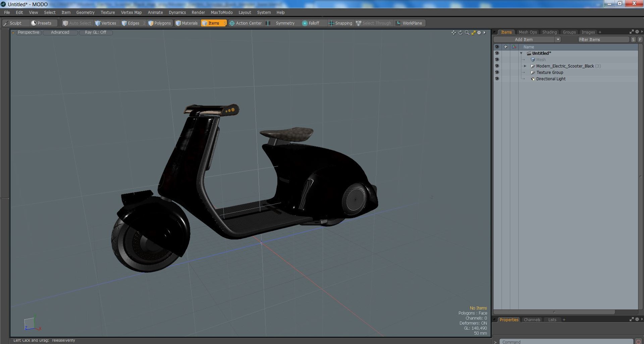Click the viewport pan icon
The image size is (644, 344).
point(453,32)
